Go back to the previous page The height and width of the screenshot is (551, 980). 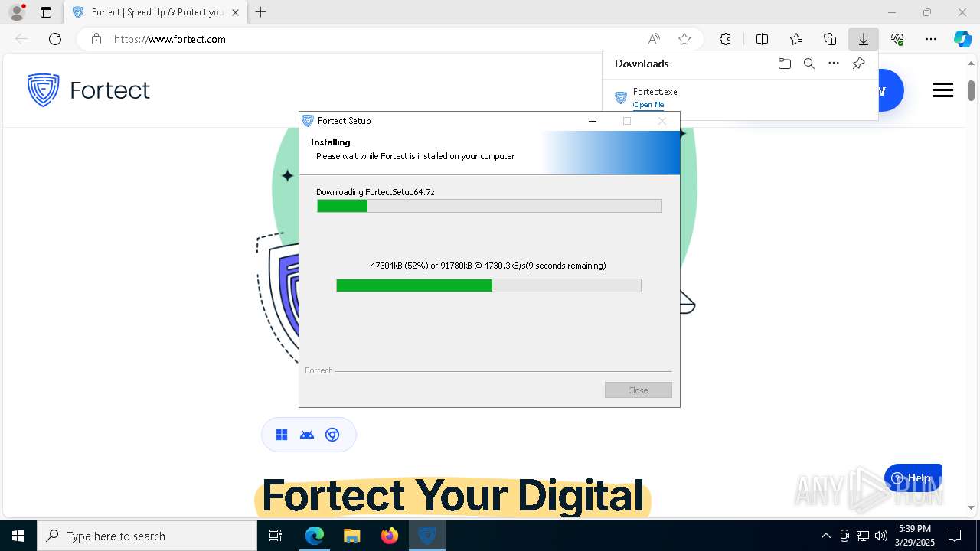(21, 39)
